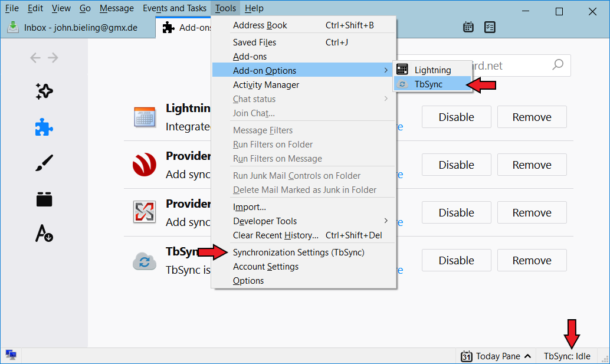
Task: Open Synchronization Settings (TbSync)
Action: pos(303,252)
